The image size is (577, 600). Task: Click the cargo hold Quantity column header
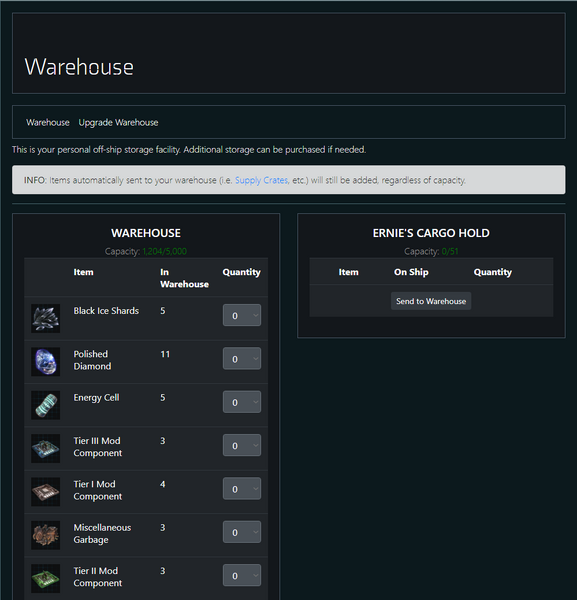tap(493, 272)
